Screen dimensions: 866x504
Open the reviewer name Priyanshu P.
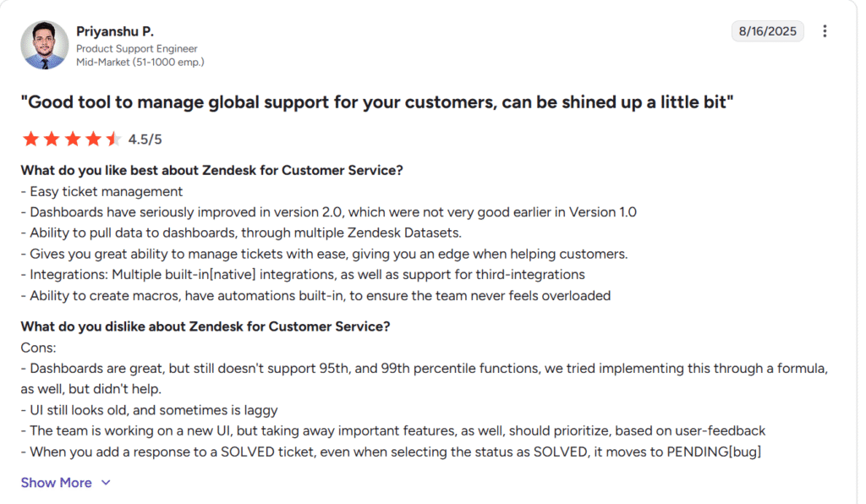(x=114, y=30)
